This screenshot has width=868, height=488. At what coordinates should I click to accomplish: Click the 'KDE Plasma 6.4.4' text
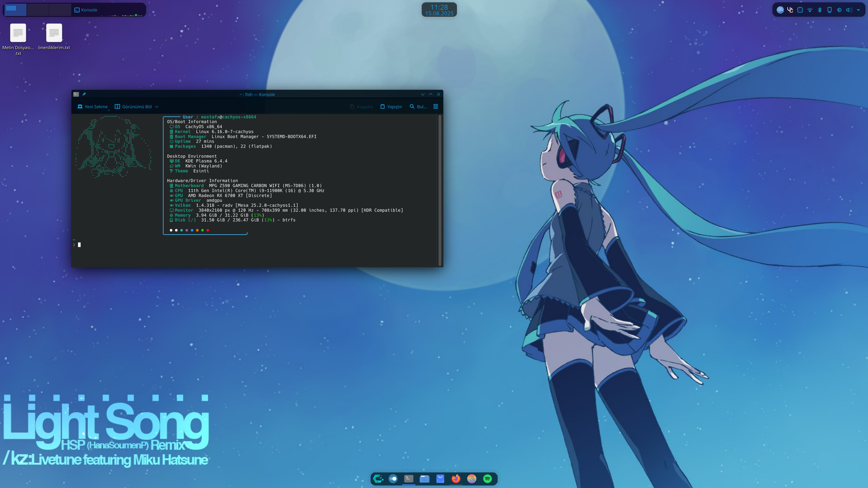tap(206, 161)
